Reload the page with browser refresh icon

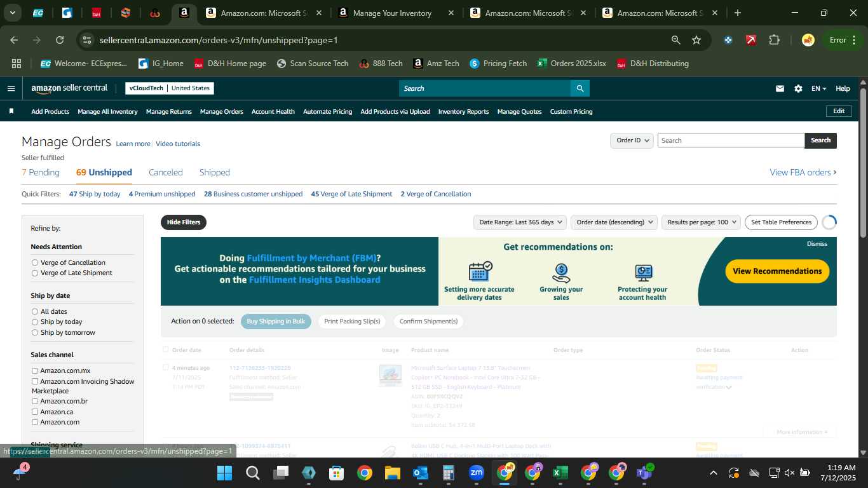pyautogui.click(x=60, y=40)
